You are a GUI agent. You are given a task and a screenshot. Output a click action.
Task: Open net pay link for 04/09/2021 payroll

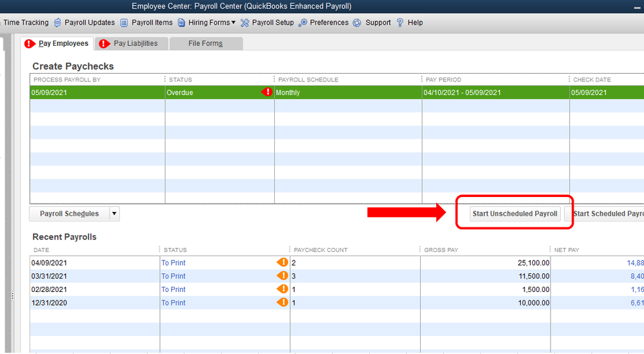635,263
